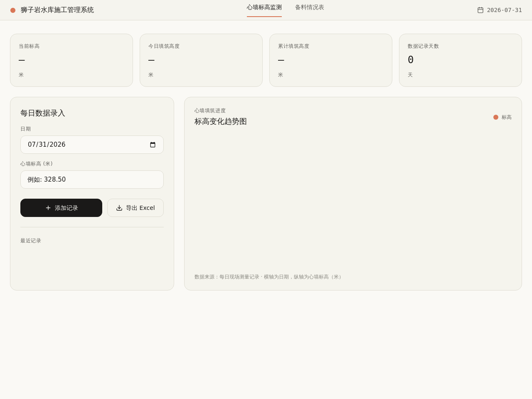Screen dimensions: 532x399
Task: Click the header date text 2026-07-31
Action: (505, 10)
